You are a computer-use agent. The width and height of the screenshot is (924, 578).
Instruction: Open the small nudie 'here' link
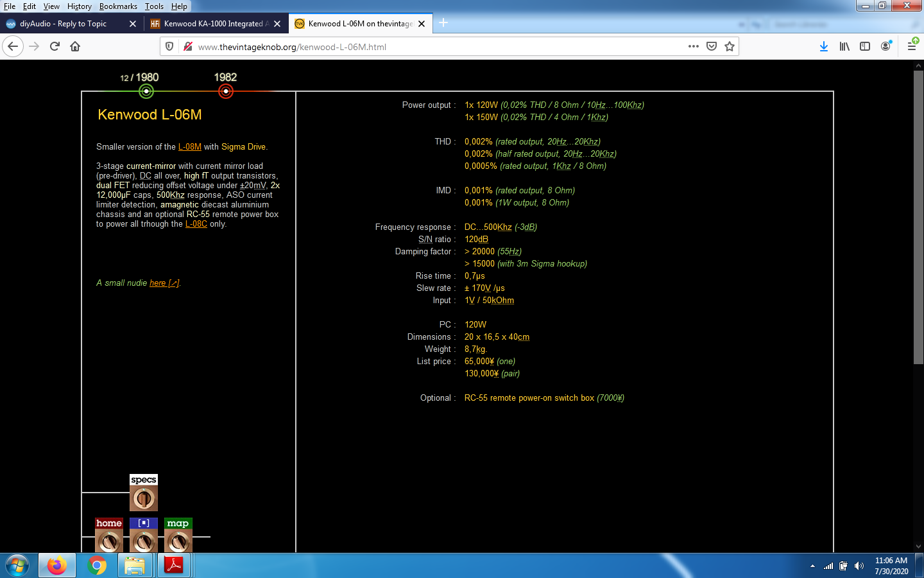click(x=164, y=283)
